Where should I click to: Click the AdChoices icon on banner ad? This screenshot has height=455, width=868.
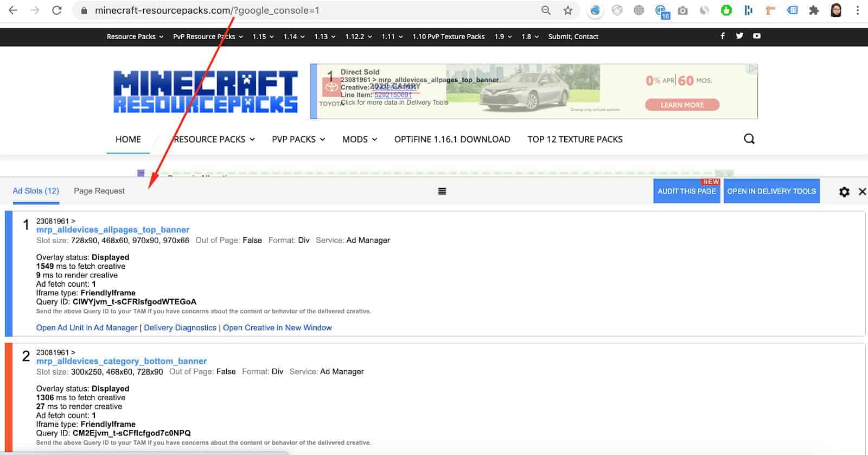[752, 68]
